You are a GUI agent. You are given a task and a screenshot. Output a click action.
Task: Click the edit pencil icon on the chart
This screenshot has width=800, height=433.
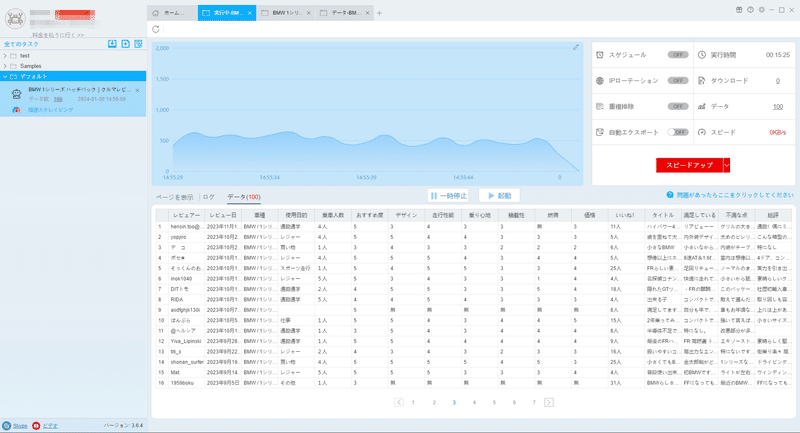(x=576, y=47)
